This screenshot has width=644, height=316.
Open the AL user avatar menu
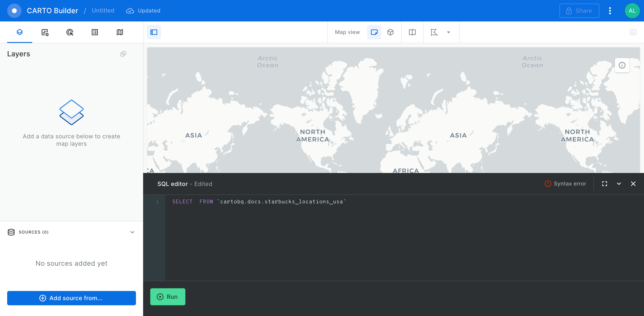(x=632, y=11)
